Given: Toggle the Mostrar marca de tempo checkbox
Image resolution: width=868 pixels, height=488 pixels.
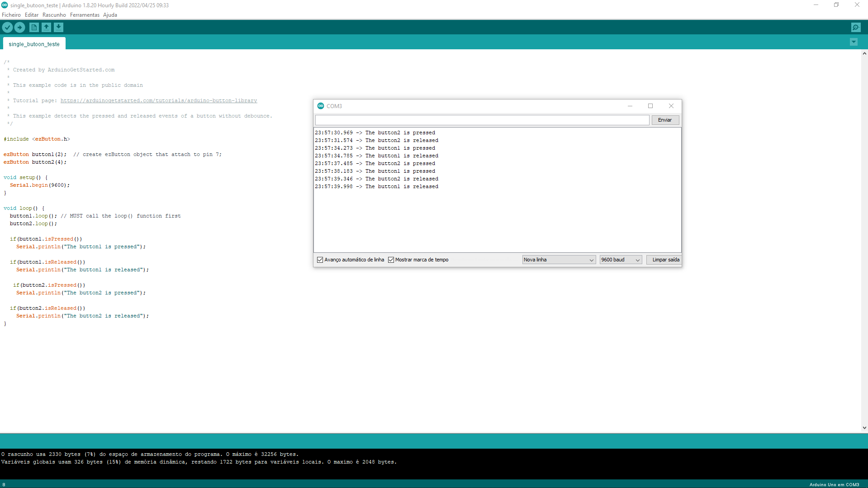Looking at the screenshot, I should pyautogui.click(x=391, y=260).
